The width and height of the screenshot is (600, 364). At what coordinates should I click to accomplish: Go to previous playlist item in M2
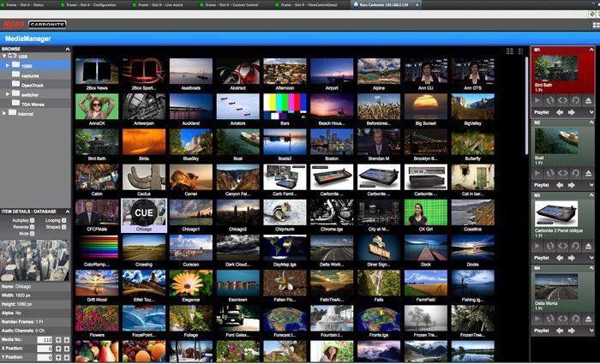coord(560,185)
